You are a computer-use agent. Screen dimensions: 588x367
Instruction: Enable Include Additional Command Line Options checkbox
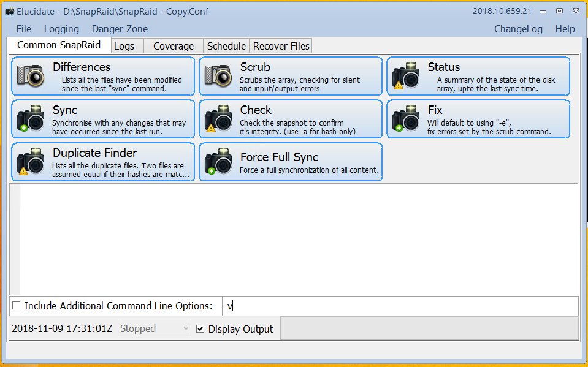click(x=17, y=306)
